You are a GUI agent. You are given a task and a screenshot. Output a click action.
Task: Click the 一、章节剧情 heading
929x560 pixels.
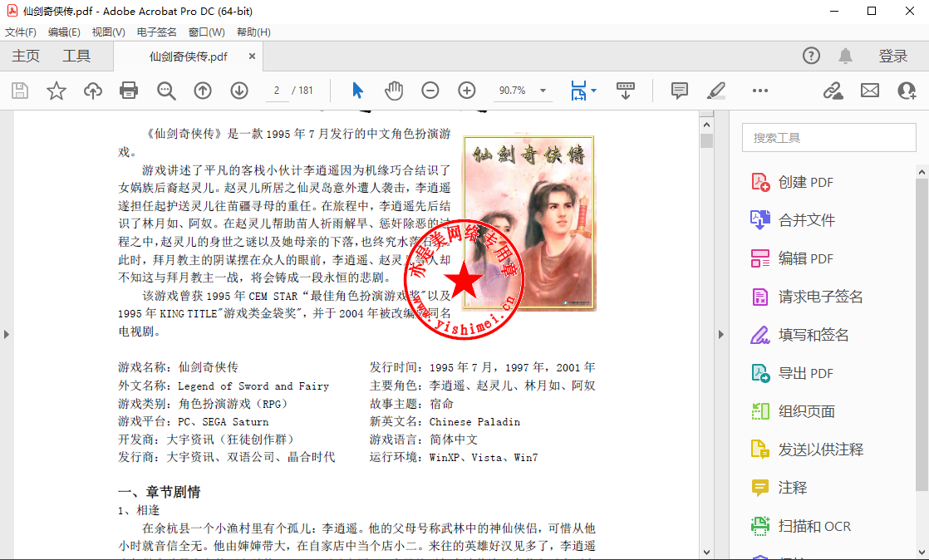coord(160,492)
